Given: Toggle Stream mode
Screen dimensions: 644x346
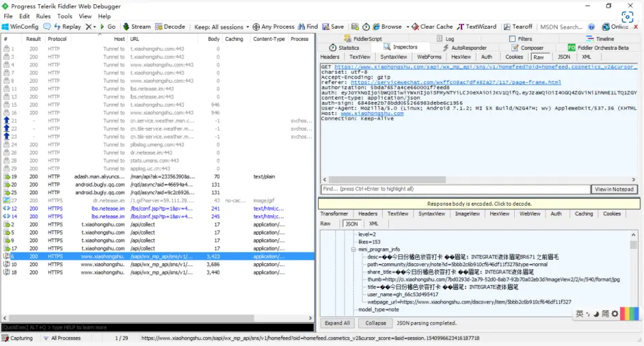Looking at the screenshot, I should tap(137, 27).
